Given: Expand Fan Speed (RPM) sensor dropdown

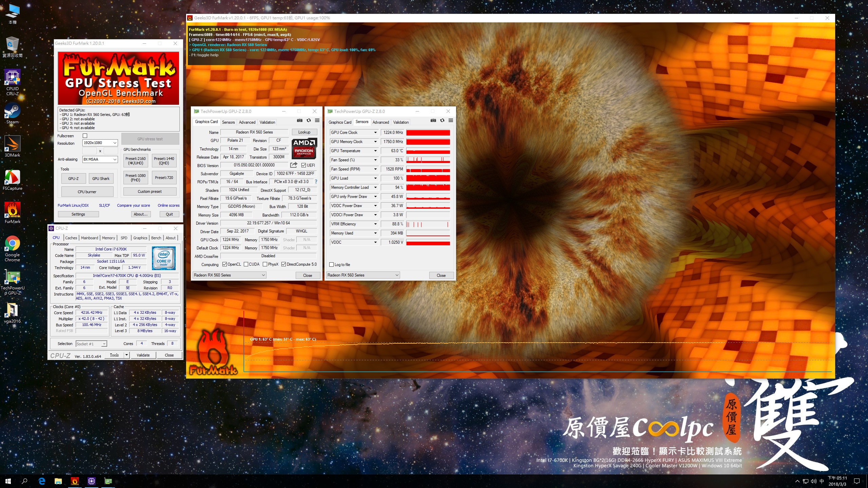Looking at the screenshot, I should pos(375,169).
